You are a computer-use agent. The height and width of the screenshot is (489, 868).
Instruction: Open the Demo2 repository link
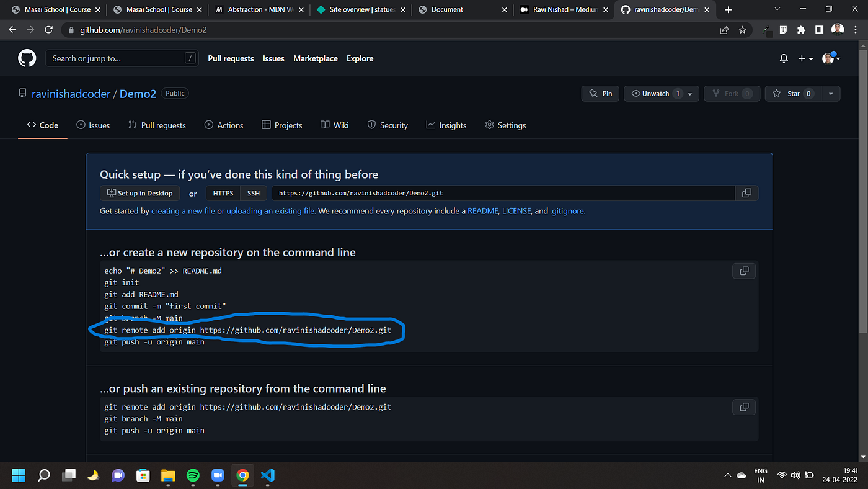coord(138,94)
